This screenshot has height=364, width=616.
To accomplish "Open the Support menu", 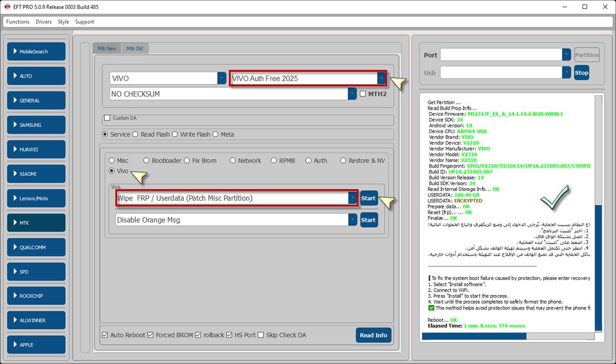I will [85, 22].
